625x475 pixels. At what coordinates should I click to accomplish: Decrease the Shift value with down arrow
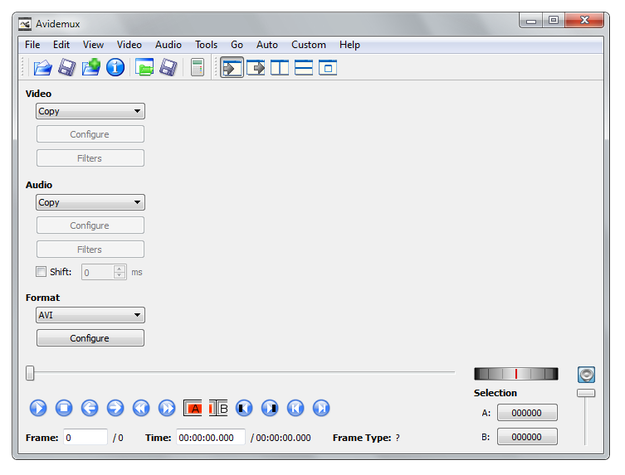click(x=120, y=275)
